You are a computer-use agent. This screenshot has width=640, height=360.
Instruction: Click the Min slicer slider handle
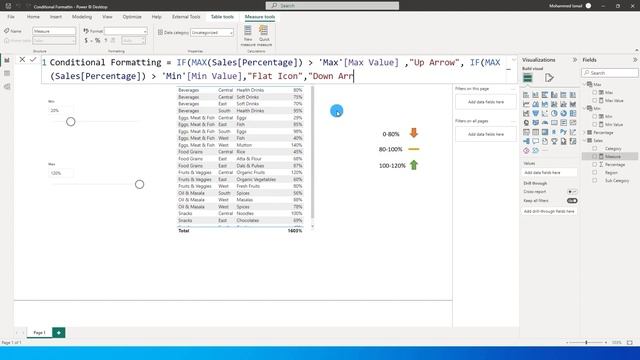click(71, 122)
